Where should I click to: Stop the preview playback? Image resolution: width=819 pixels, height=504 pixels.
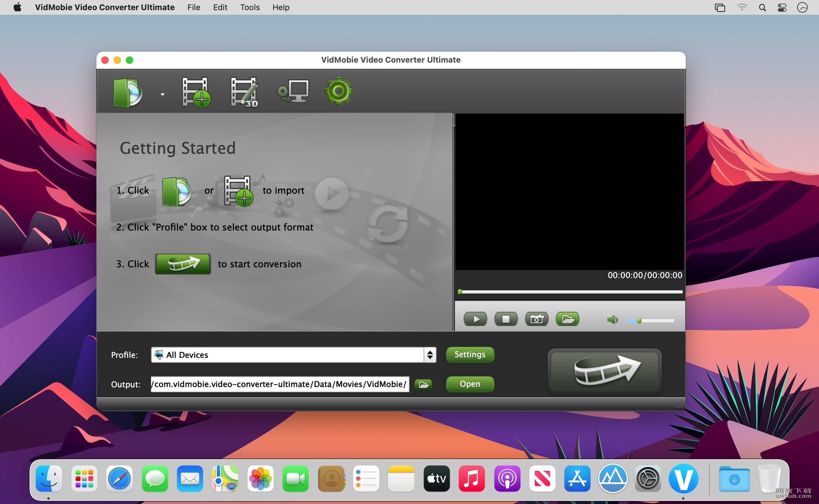coord(506,319)
